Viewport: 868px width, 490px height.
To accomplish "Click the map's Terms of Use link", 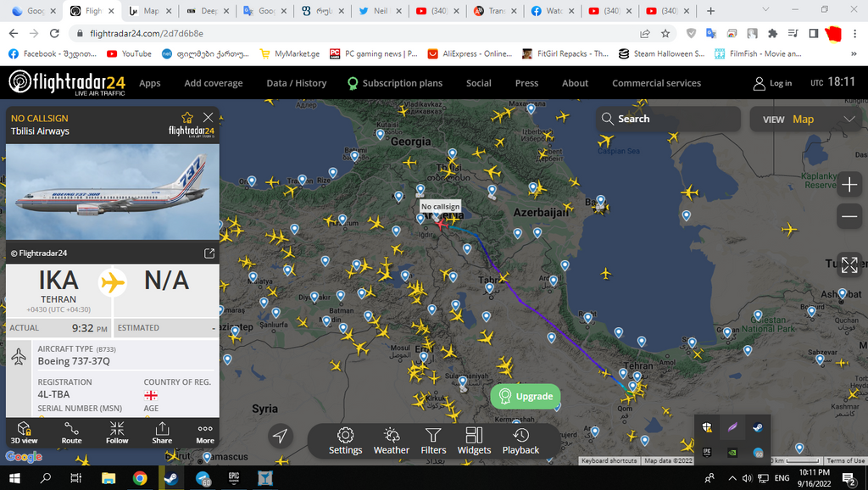I will click(845, 460).
